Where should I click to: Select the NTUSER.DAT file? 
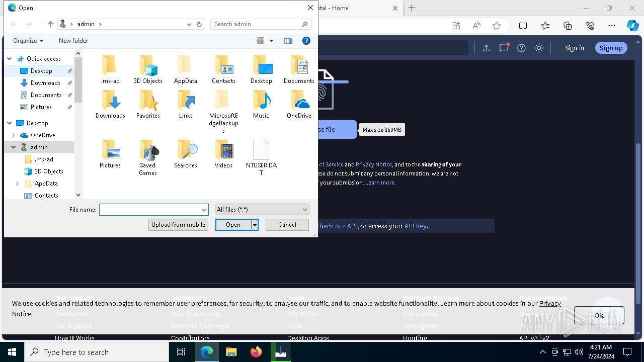coord(261,158)
